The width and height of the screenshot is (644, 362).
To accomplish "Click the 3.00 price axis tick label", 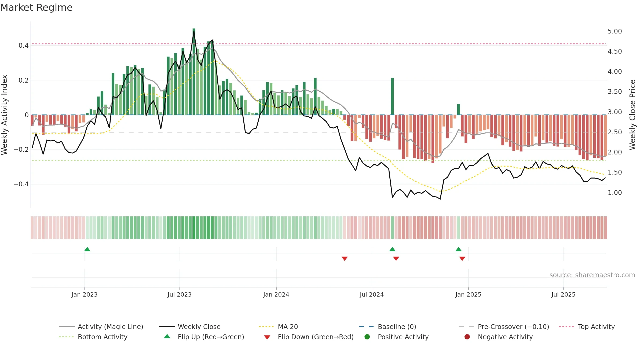I will (615, 112).
